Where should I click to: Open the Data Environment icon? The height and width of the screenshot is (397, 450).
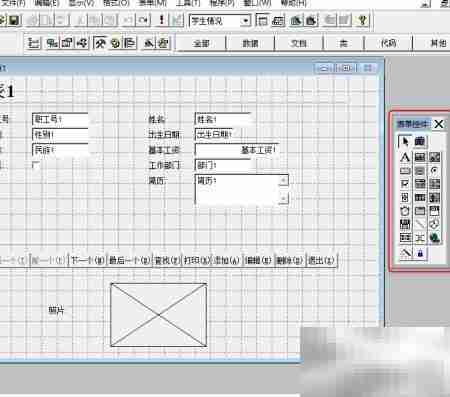click(x=52, y=43)
